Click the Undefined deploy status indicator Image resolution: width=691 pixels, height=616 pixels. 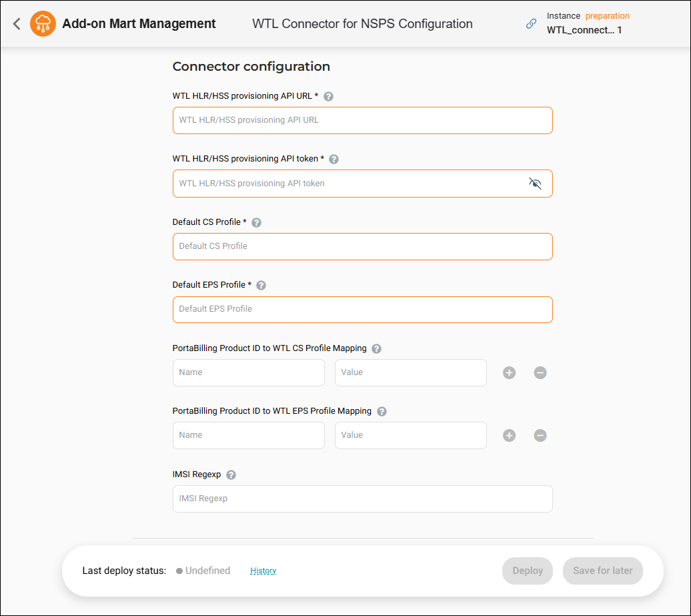(x=203, y=571)
